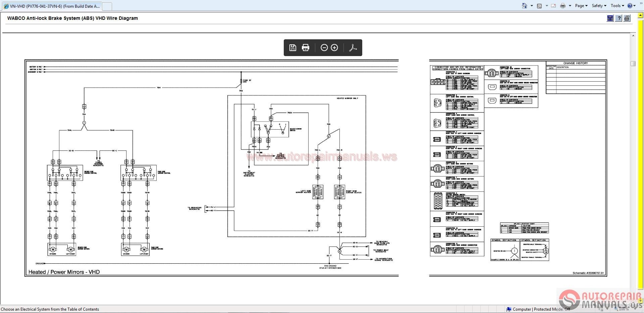Select the VN-VHD (PV776-041-37VN-6) tab
This screenshot has height=313, width=644.
coord(51,6)
